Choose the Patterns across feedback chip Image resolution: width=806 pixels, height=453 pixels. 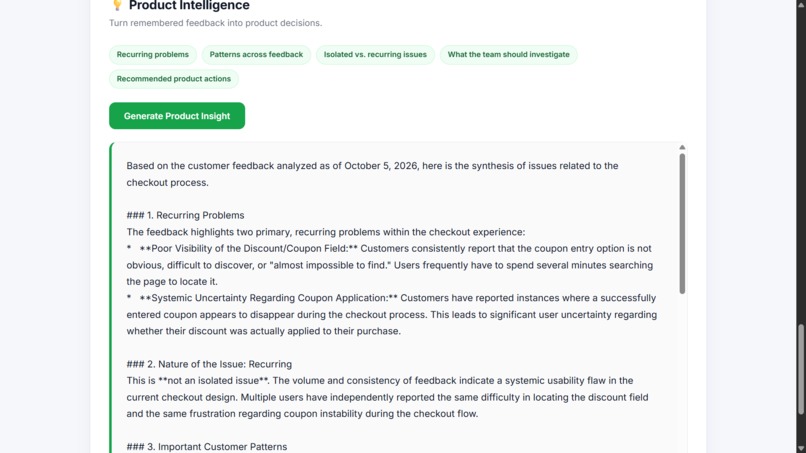point(256,55)
